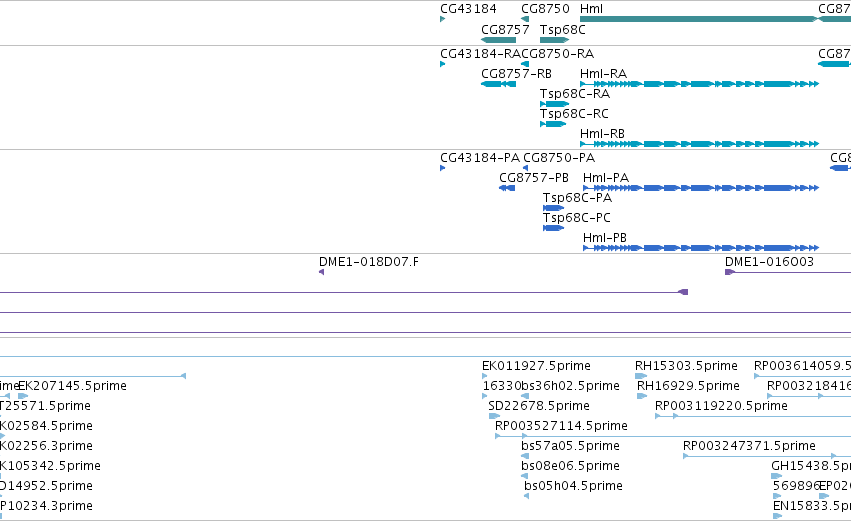851x521 pixels.
Task: Click the long Hml gene bar
Action: (x=699, y=19)
